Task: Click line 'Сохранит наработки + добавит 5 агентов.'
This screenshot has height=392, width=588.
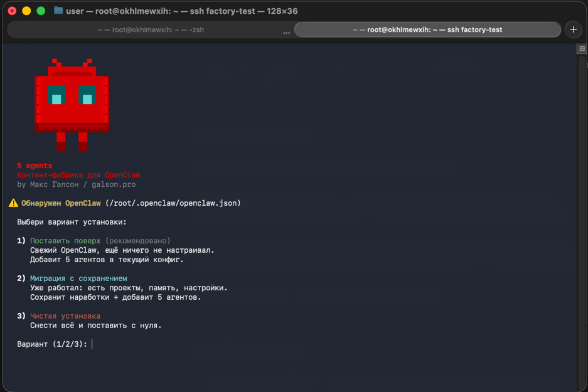Action: (115, 297)
